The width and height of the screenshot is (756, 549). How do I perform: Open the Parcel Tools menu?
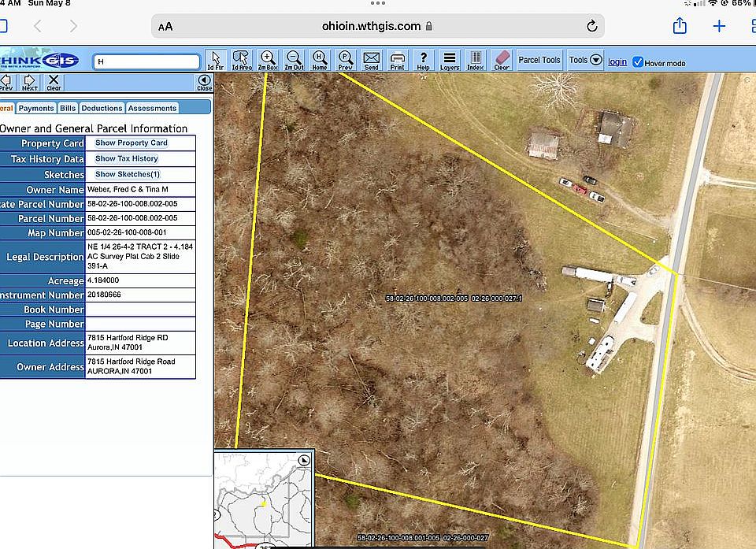(x=539, y=60)
